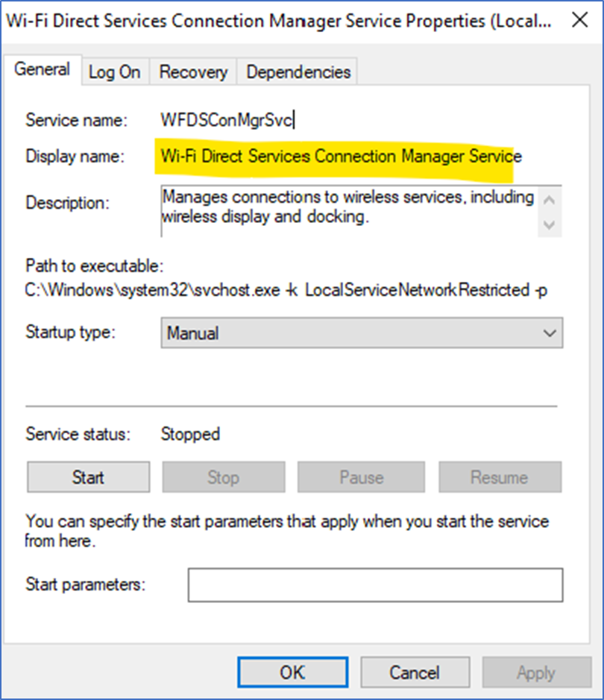Image resolution: width=604 pixels, height=700 pixels.
Task: Start the service with the Start button
Action: (x=89, y=477)
